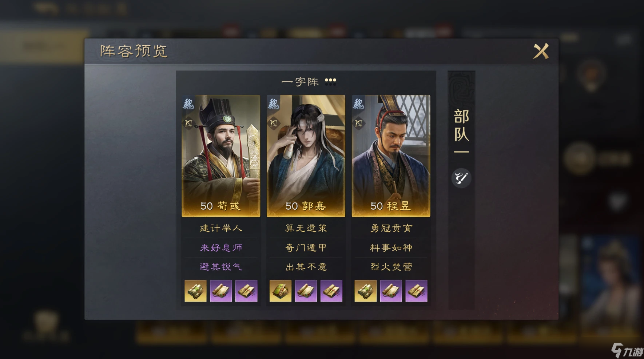
Task: Open the 避其锐气 skill entry
Action: [x=221, y=267]
